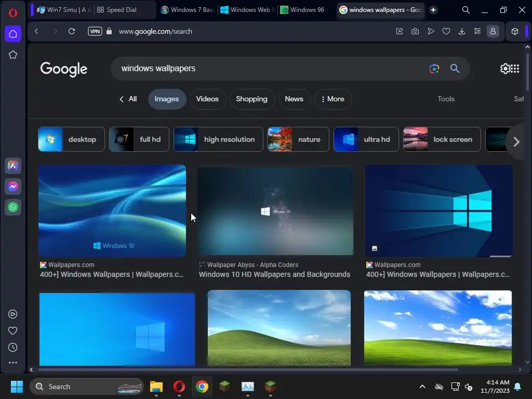Show hidden system tray icons
532x399 pixels.
pyautogui.click(x=422, y=387)
